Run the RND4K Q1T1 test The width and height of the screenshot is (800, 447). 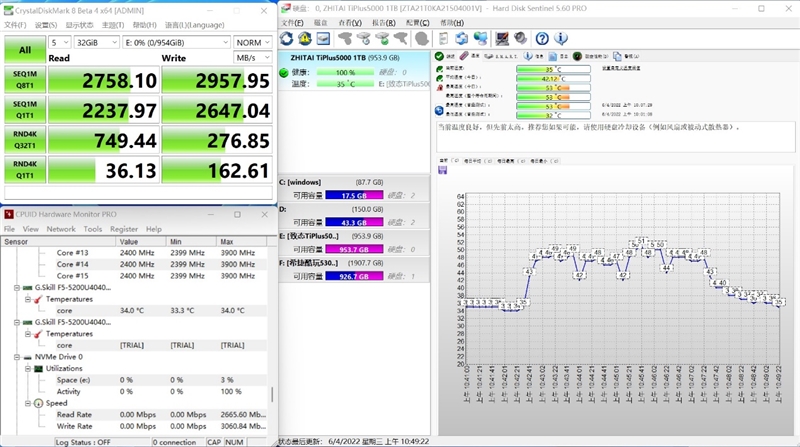[x=25, y=170]
